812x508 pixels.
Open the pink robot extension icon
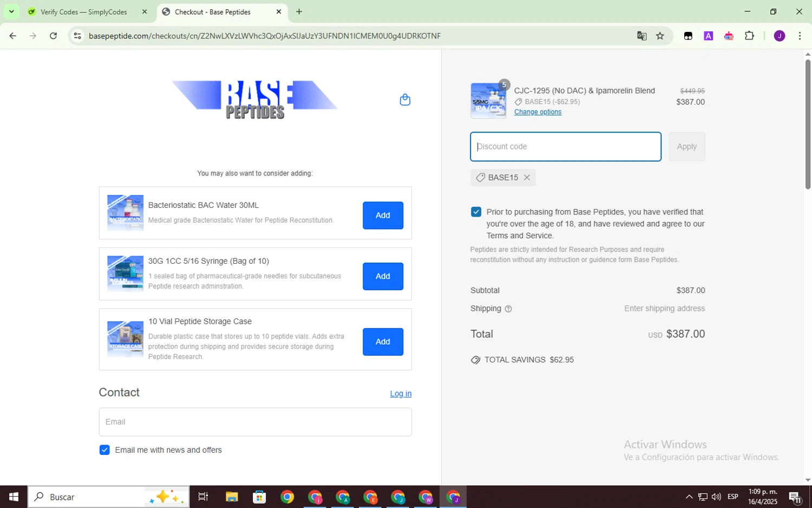coord(729,36)
